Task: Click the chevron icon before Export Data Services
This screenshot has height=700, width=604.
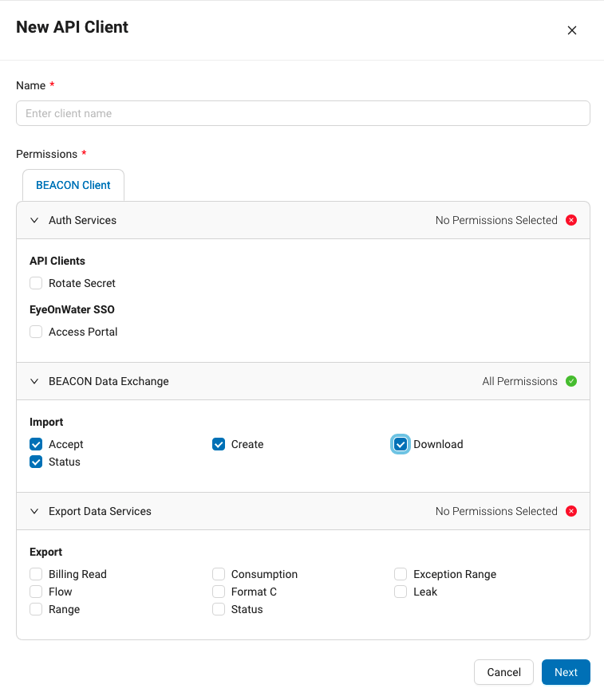Action: [x=34, y=511]
